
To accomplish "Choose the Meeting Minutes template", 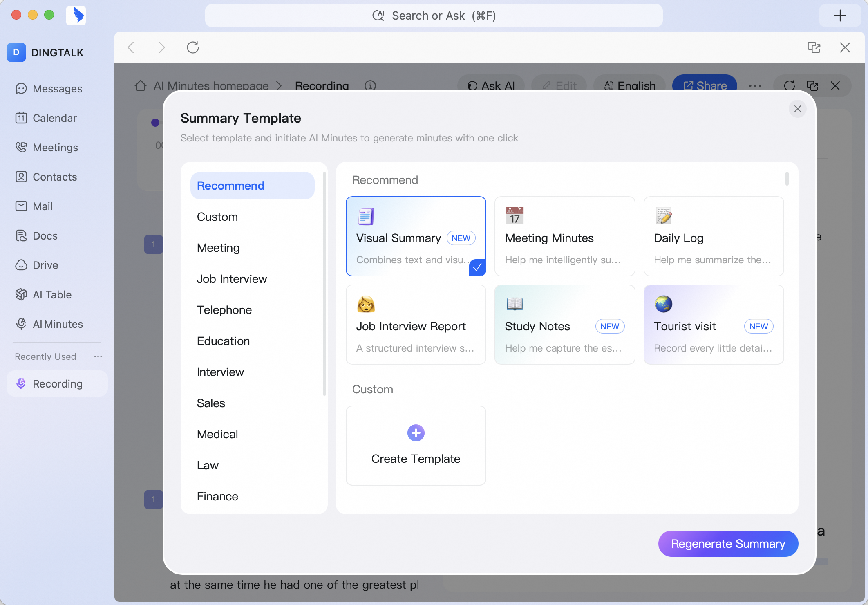I will [565, 236].
